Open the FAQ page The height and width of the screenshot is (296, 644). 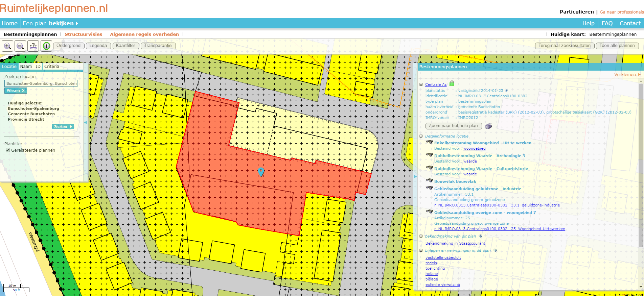click(607, 23)
